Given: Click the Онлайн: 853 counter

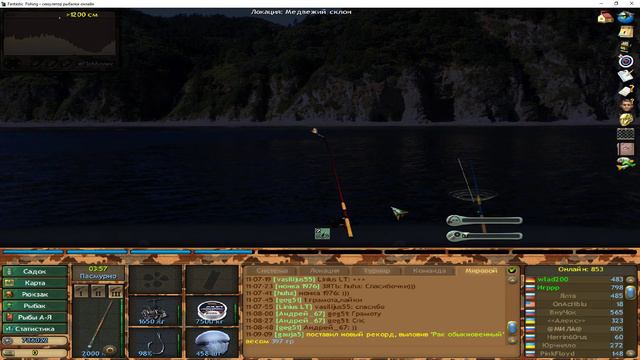Looking at the screenshot, I should 580,269.
